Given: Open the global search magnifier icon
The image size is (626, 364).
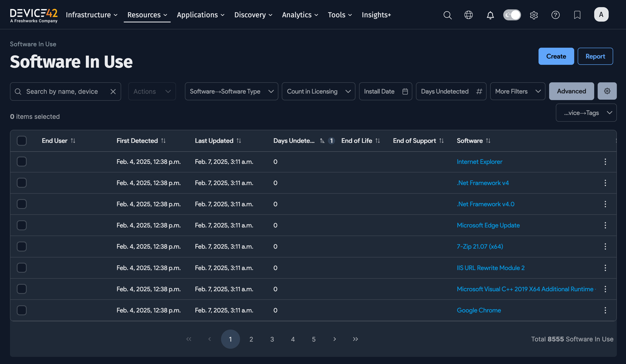Looking at the screenshot, I should pos(447,15).
